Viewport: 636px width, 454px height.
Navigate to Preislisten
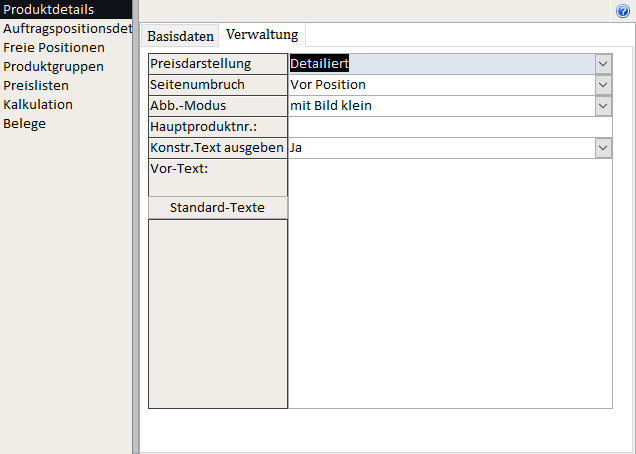point(36,85)
